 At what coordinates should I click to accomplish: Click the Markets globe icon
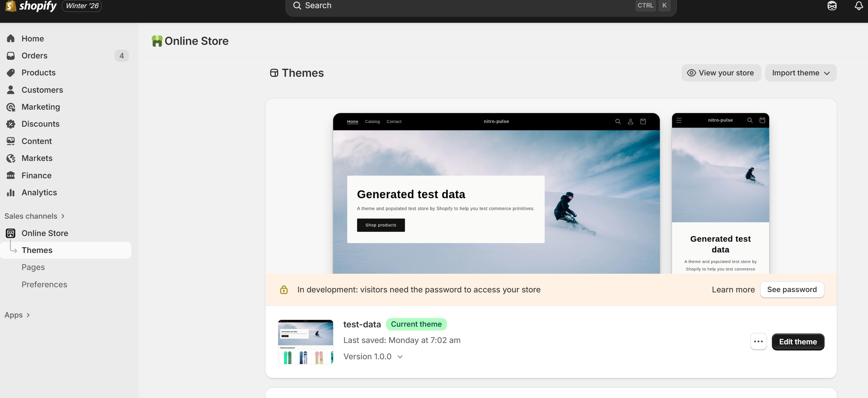click(x=11, y=158)
